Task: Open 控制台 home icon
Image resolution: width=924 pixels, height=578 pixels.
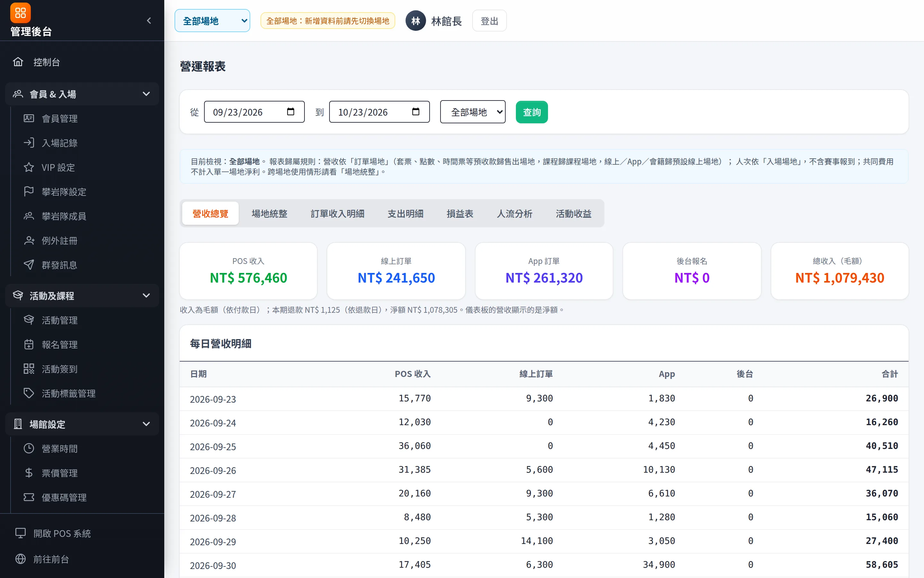Action: pyautogui.click(x=18, y=62)
